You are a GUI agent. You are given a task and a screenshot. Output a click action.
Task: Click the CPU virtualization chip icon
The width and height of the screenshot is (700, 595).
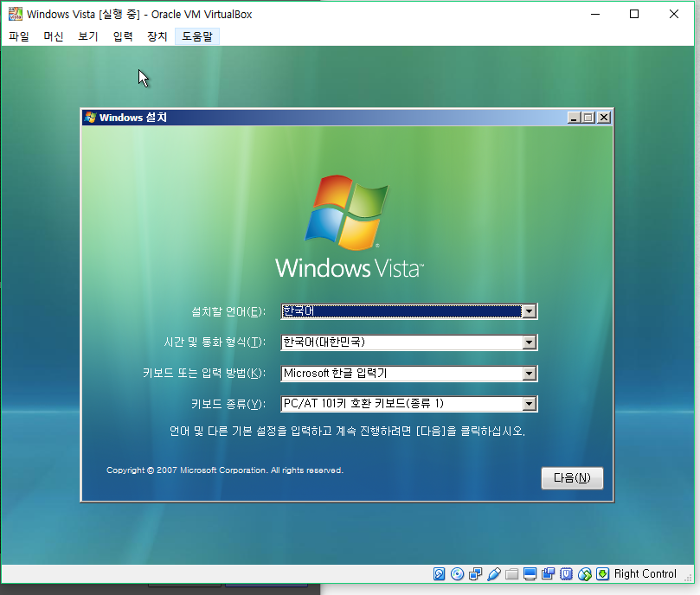[x=566, y=574]
